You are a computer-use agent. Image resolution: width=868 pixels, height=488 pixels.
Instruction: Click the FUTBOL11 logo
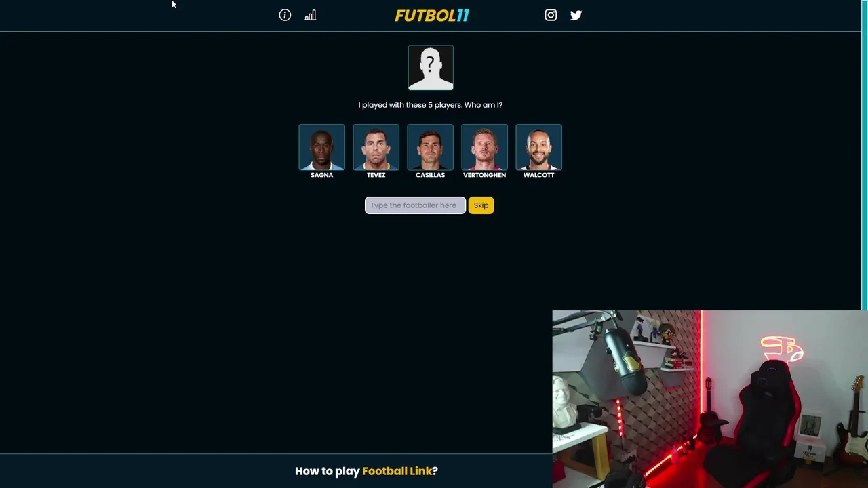(432, 15)
